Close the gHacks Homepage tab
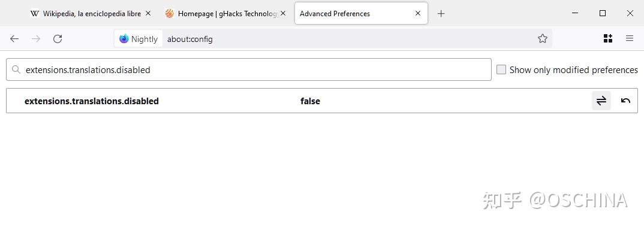644x227 pixels. pyautogui.click(x=283, y=14)
